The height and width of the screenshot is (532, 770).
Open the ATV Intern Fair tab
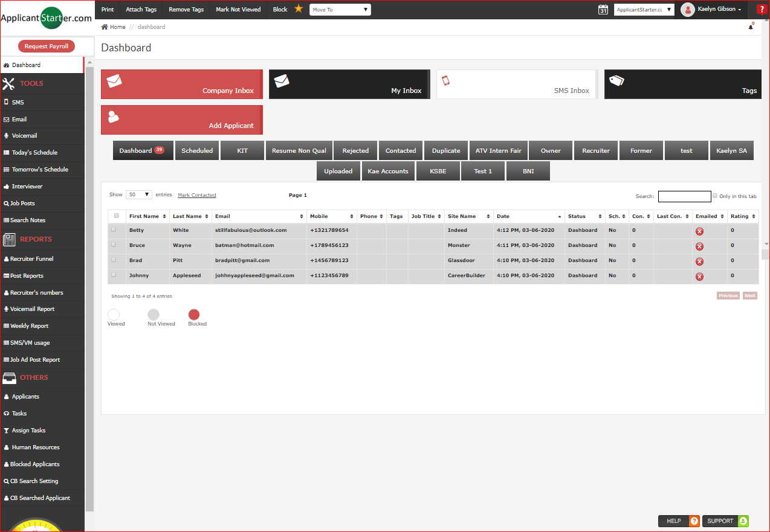[497, 150]
